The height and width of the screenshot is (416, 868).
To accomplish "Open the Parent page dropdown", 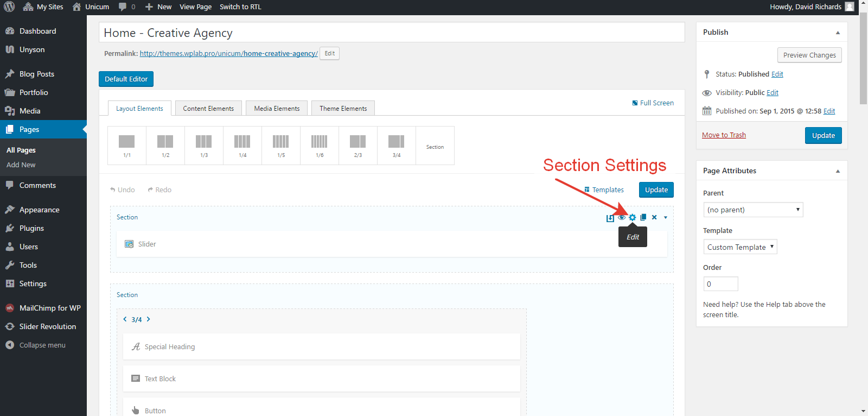I will [x=753, y=210].
